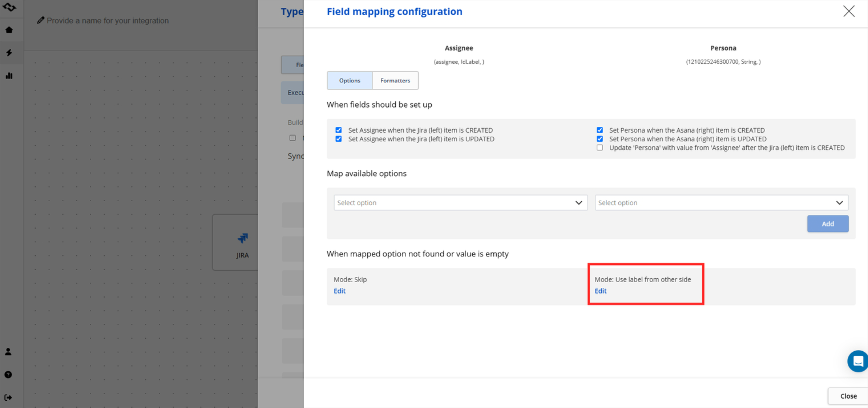This screenshot has width=868, height=408.
Task: Open the lightning bolt integrations icon
Action: [9, 53]
